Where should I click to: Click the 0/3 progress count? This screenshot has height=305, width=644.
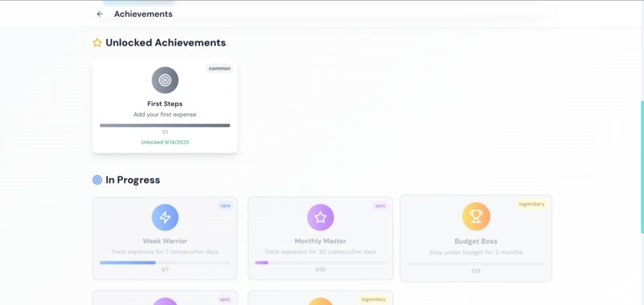[x=476, y=271]
